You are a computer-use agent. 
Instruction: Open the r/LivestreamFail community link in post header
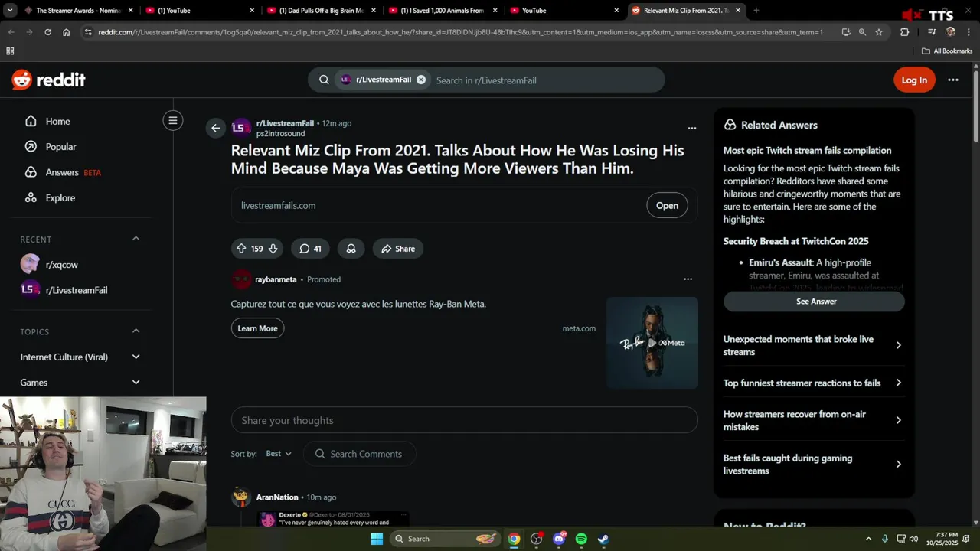pyautogui.click(x=285, y=123)
